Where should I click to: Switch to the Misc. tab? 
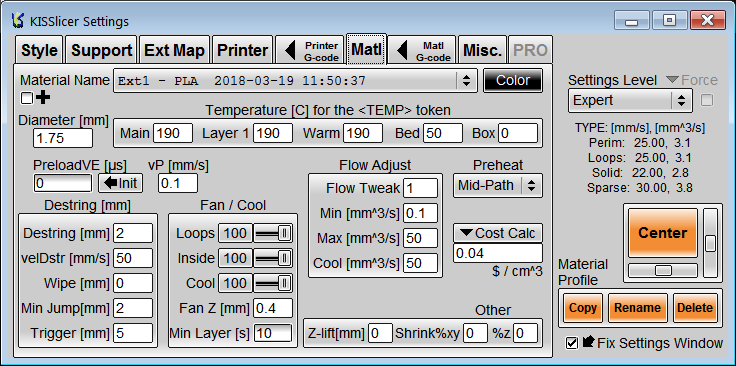[483, 50]
